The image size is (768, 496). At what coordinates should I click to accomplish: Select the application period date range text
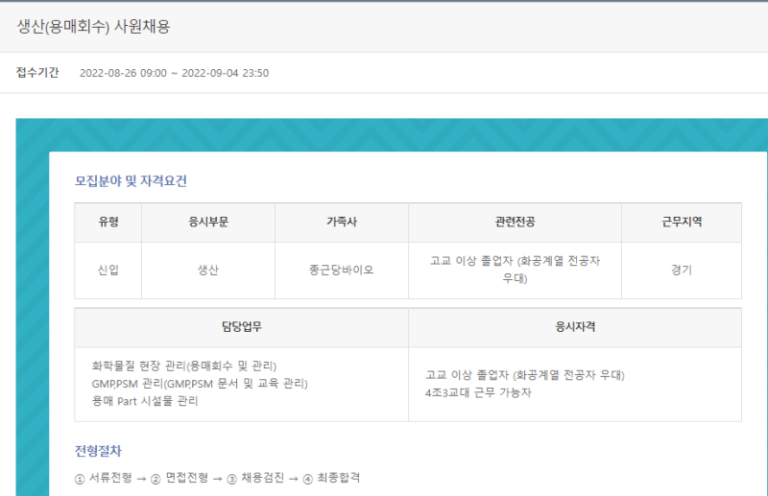tap(174, 73)
